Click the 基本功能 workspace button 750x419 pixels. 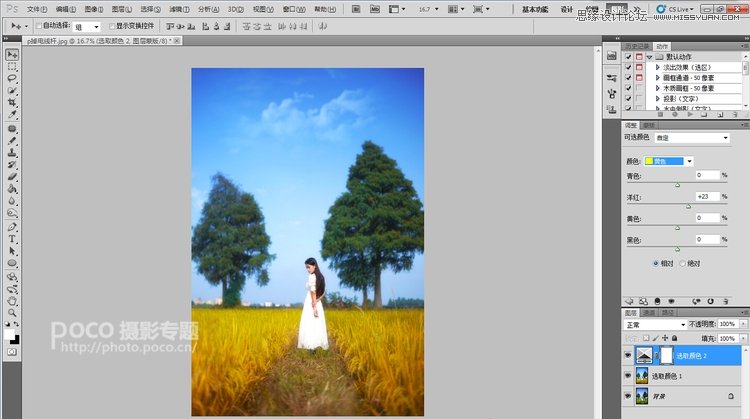[x=535, y=9]
